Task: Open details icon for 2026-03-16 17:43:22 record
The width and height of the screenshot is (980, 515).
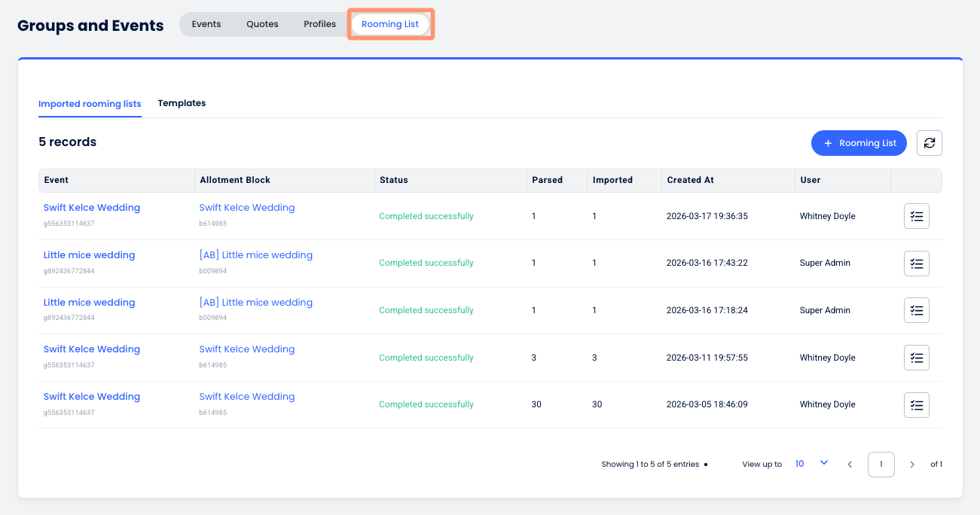Action: pyautogui.click(x=916, y=264)
